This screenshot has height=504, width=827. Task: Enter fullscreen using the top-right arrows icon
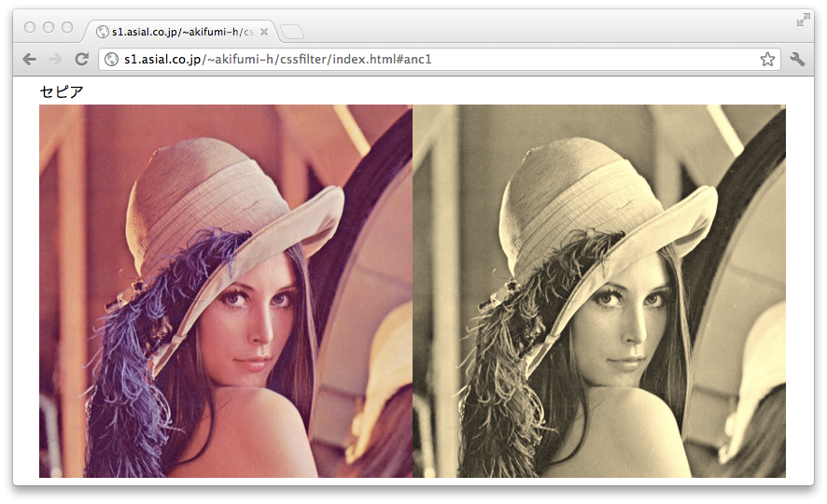pos(803,20)
